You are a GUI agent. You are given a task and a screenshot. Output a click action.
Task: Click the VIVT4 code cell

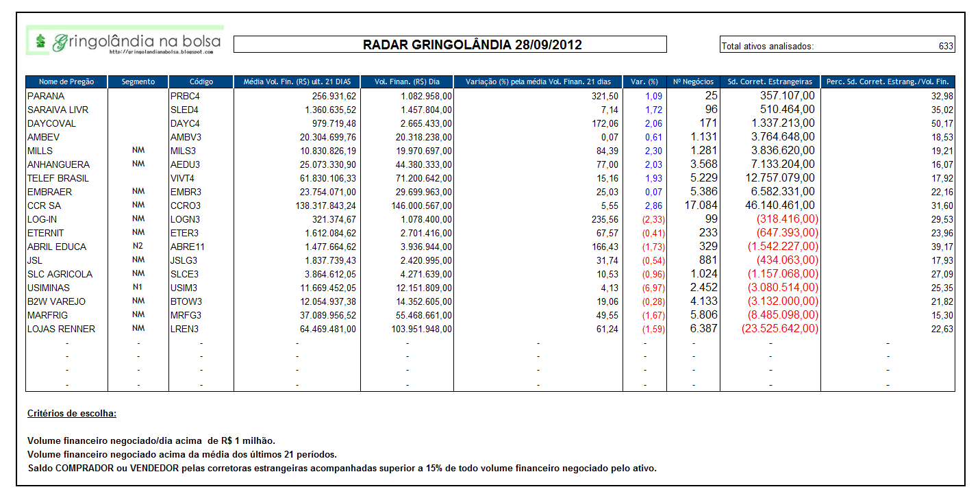(x=183, y=178)
